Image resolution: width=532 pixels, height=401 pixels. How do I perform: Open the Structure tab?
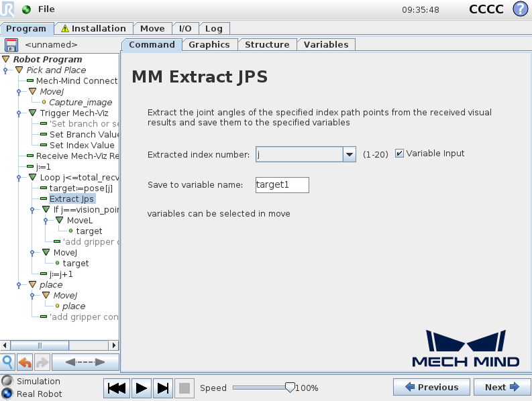click(267, 45)
